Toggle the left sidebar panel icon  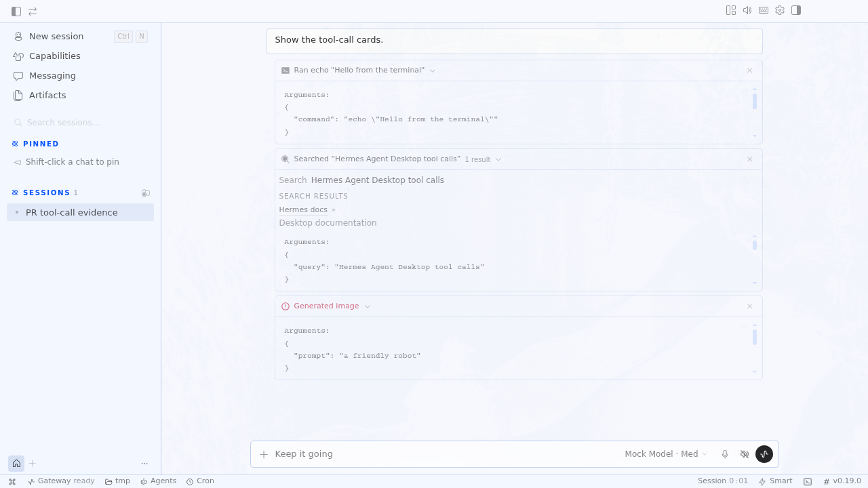point(16,12)
